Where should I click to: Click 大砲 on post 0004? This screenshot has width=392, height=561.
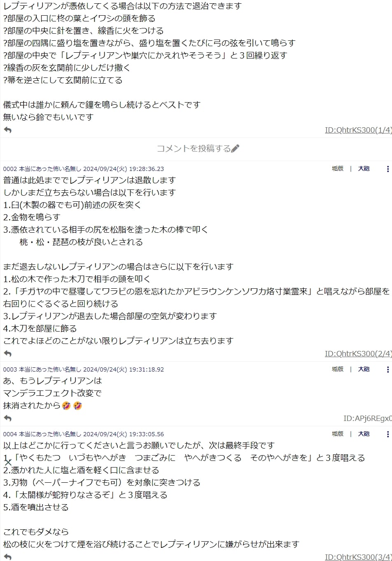click(364, 434)
